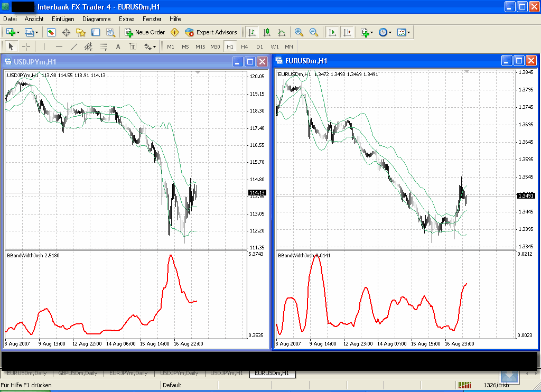This screenshot has height=392, width=541.
Task: Open the Diagramme menu
Action: tap(96, 18)
